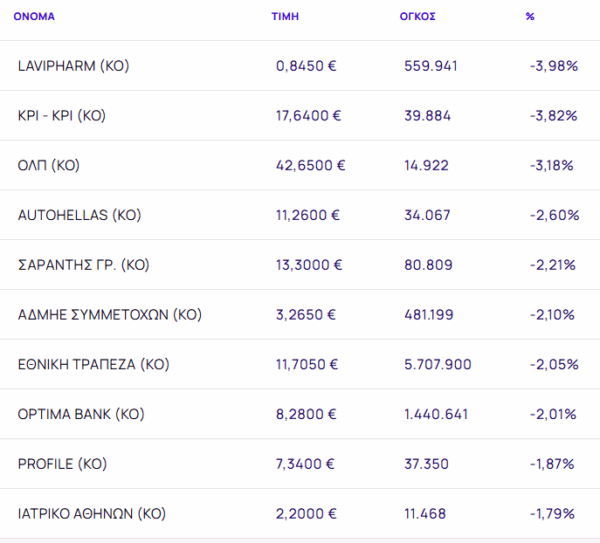600x543 pixels.
Task: Select the price 42,6500 €
Action: point(311,165)
